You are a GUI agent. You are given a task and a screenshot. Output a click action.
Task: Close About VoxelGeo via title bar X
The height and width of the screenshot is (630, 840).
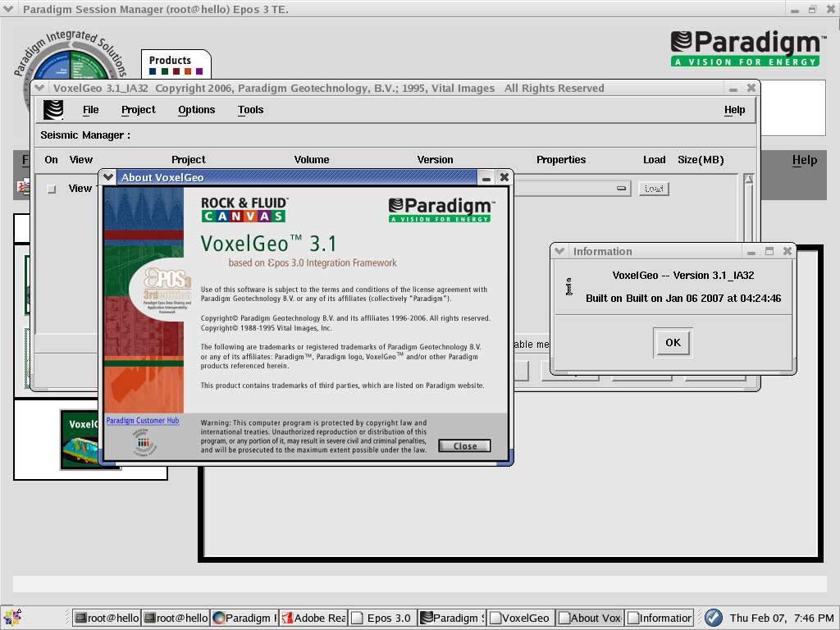click(x=504, y=177)
